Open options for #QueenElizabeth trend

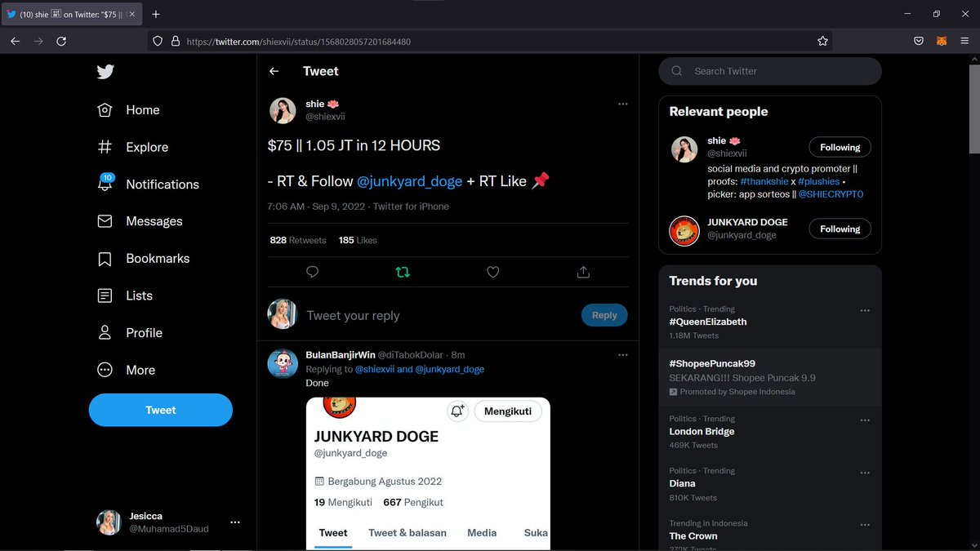865,310
